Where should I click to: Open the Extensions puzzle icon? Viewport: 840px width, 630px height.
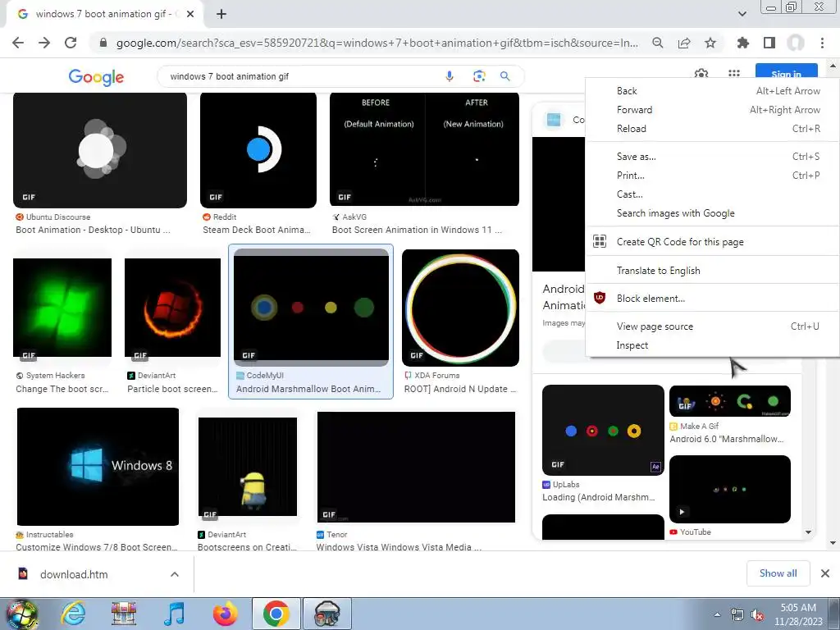pyautogui.click(x=743, y=43)
